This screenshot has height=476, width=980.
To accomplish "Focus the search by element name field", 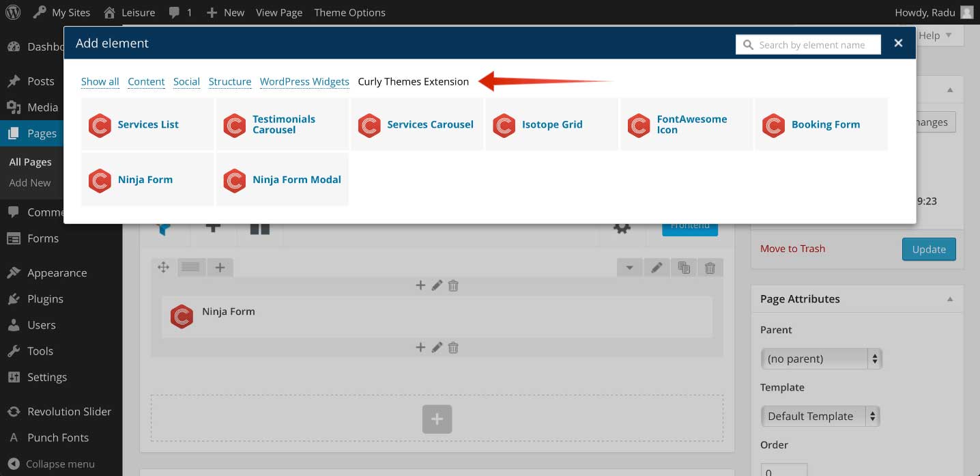I will [809, 44].
